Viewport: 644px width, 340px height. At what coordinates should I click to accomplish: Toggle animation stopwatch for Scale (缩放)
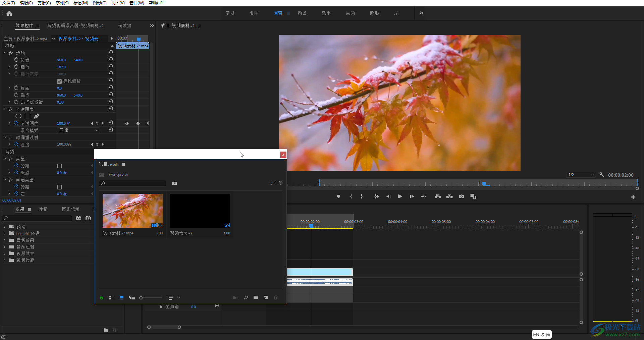click(x=16, y=67)
